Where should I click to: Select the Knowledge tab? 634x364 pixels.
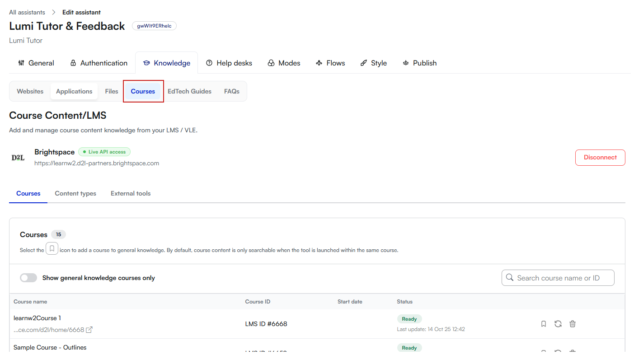point(166,63)
